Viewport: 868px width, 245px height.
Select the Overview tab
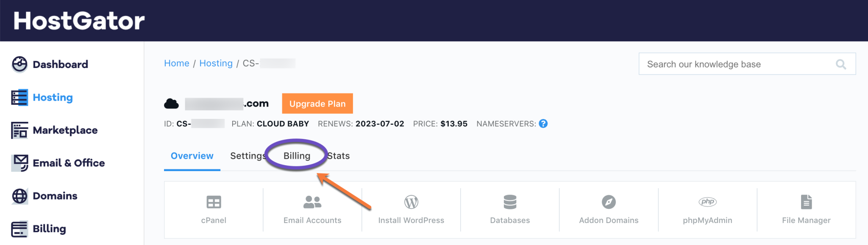(x=192, y=156)
